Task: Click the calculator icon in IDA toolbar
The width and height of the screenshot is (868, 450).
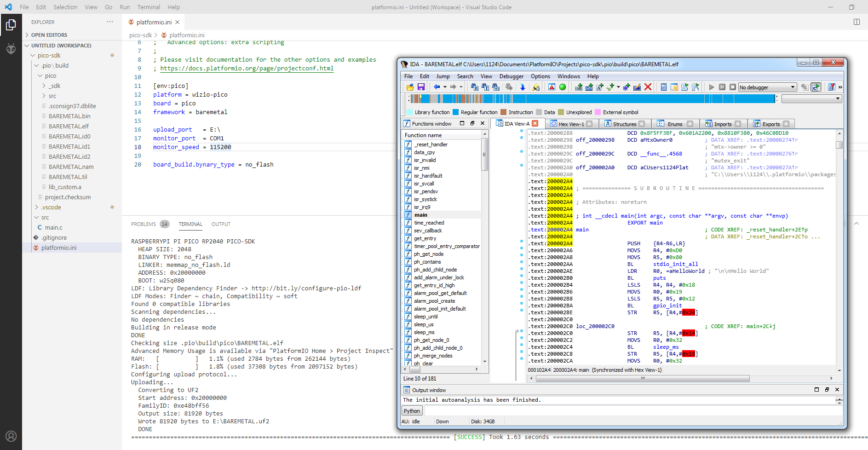Action: pyautogui.click(x=664, y=87)
